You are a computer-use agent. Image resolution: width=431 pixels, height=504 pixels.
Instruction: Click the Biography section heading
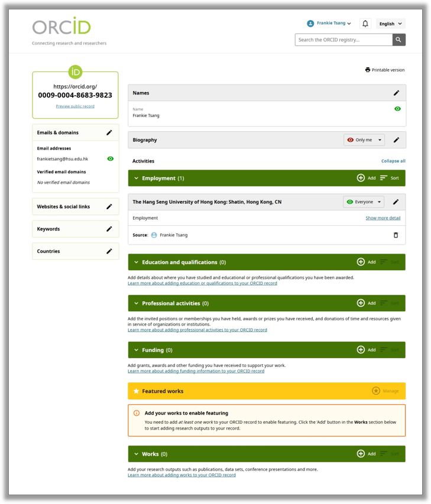[x=145, y=140]
